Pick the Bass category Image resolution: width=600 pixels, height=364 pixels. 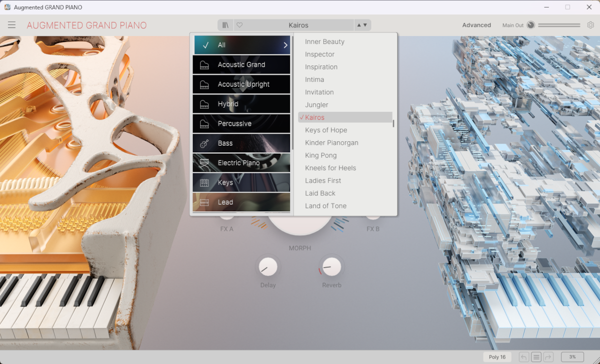[x=241, y=143]
